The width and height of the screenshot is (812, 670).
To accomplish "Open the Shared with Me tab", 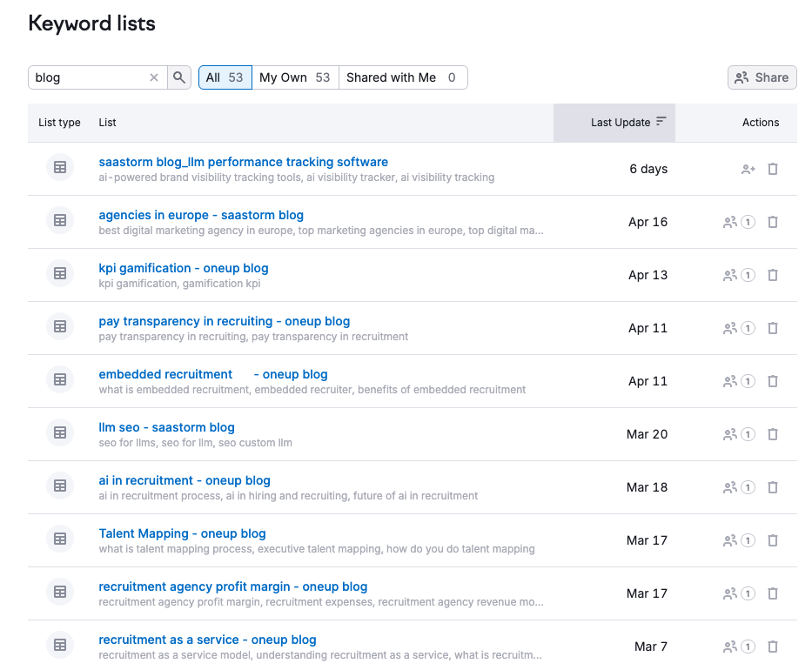I will pos(402,77).
